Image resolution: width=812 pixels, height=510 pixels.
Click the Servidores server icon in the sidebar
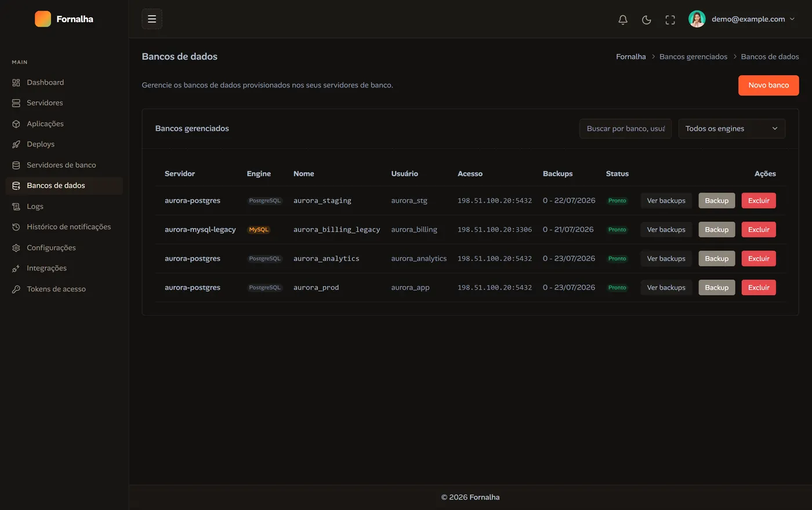pos(16,103)
